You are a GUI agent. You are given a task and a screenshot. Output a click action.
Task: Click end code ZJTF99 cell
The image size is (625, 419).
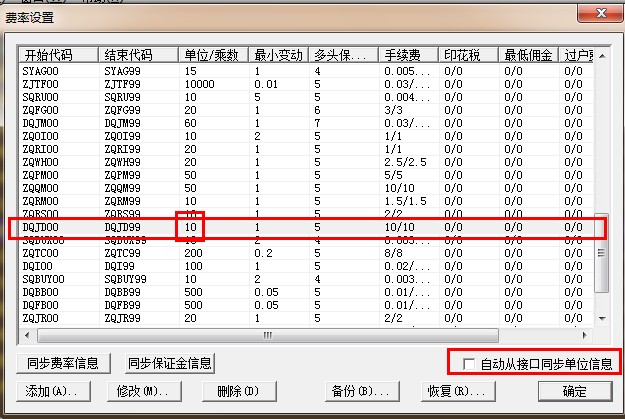pos(122,85)
